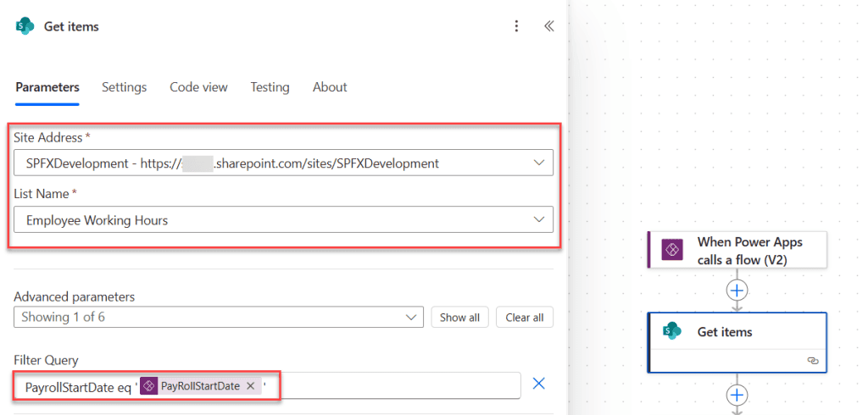Expand the List Name dropdown chevron

[x=538, y=219]
